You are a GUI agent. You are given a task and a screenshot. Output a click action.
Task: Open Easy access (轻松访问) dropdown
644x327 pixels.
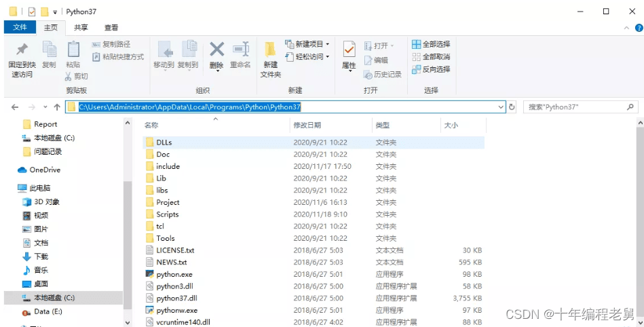tap(307, 57)
